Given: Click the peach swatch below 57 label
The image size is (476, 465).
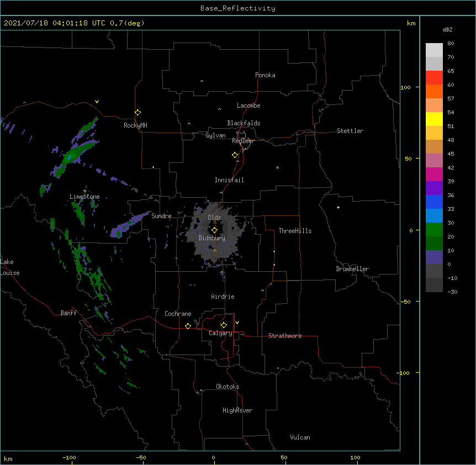Looking at the screenshot, I should coord(434,105).
